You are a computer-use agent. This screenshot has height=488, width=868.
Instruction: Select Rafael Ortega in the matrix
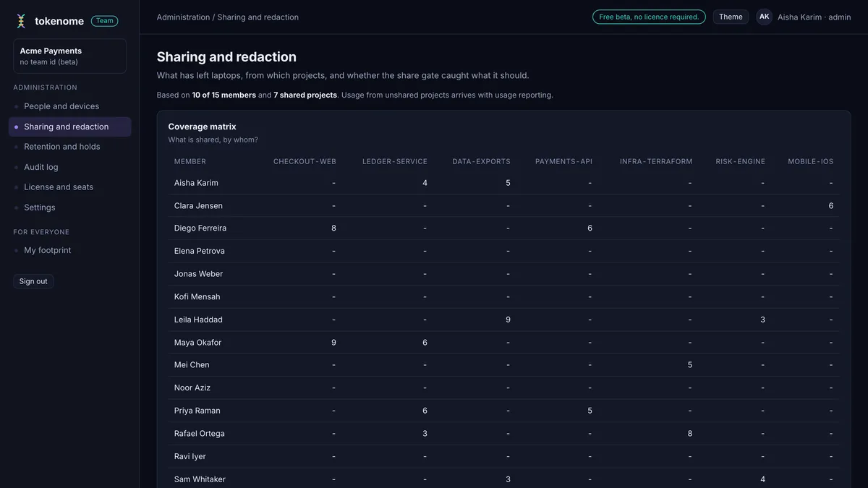[x=200, y=434]
